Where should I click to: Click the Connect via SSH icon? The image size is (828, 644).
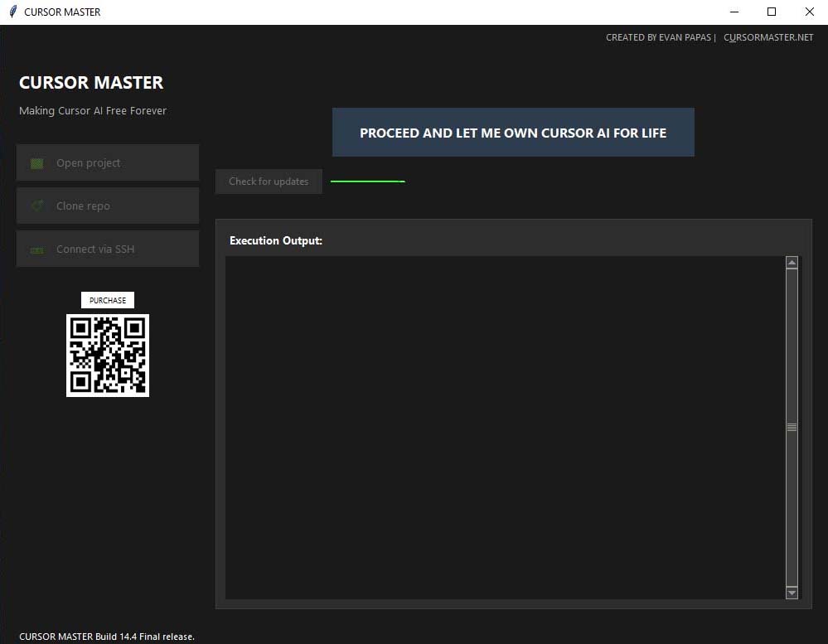tap(37, 249)
